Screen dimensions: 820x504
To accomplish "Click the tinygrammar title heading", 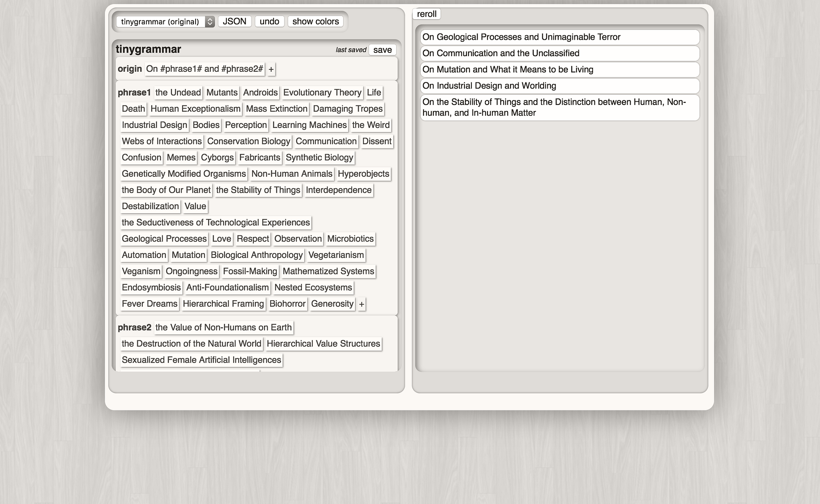I will (x=148, y=49).
